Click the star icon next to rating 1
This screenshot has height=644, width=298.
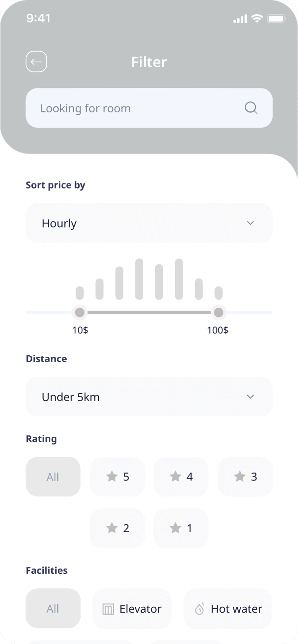click(x=175, y=528)
